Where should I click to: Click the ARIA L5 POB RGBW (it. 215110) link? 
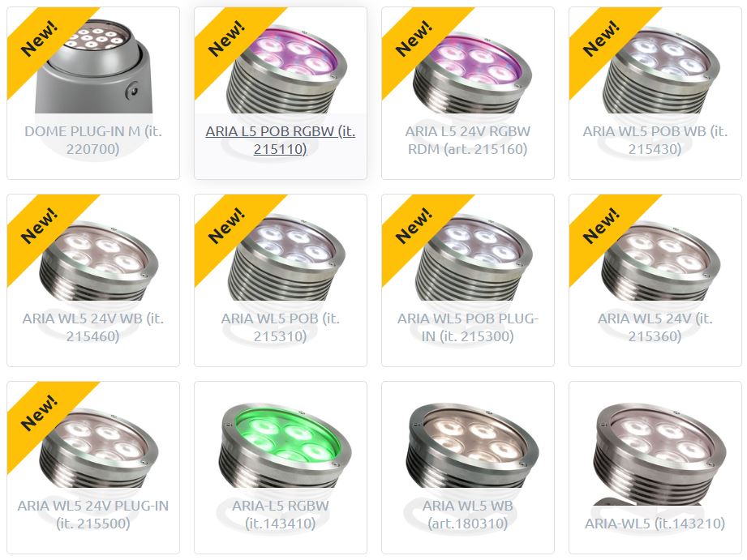(x=280, y=140)
